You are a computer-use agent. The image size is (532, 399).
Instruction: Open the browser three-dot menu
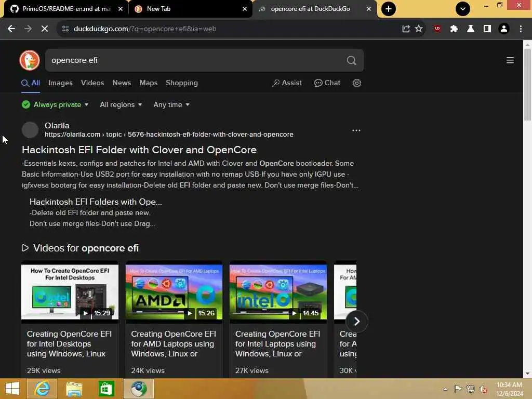[521, 29]
